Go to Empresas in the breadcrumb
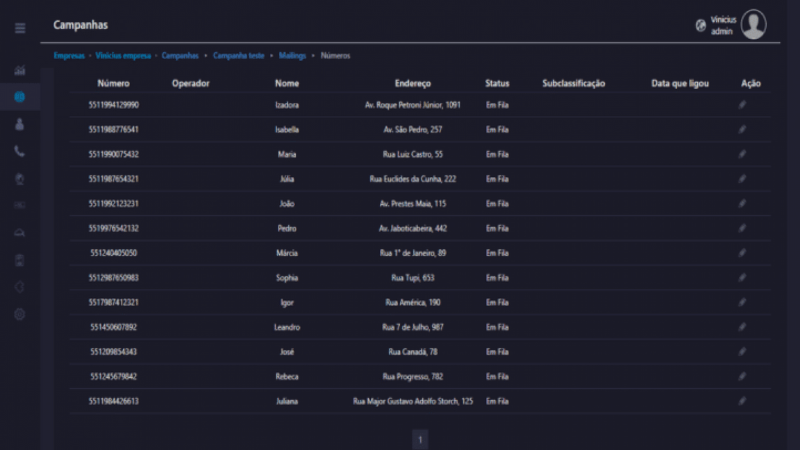Screen dimensions: 800x450 point(69,56)
